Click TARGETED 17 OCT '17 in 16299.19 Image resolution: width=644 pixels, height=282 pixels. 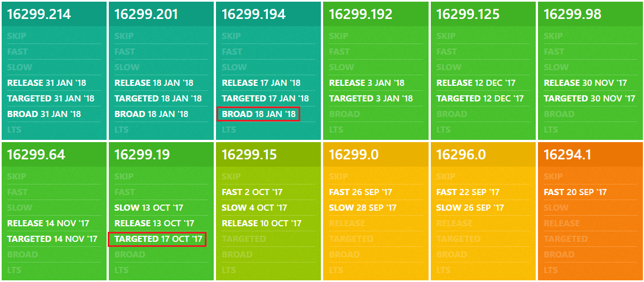(157, 239)
